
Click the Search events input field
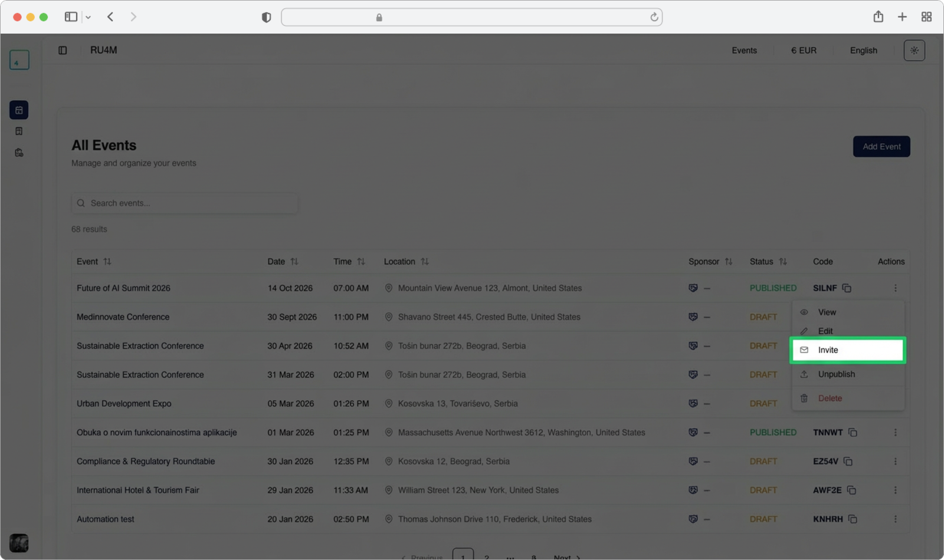185,203
